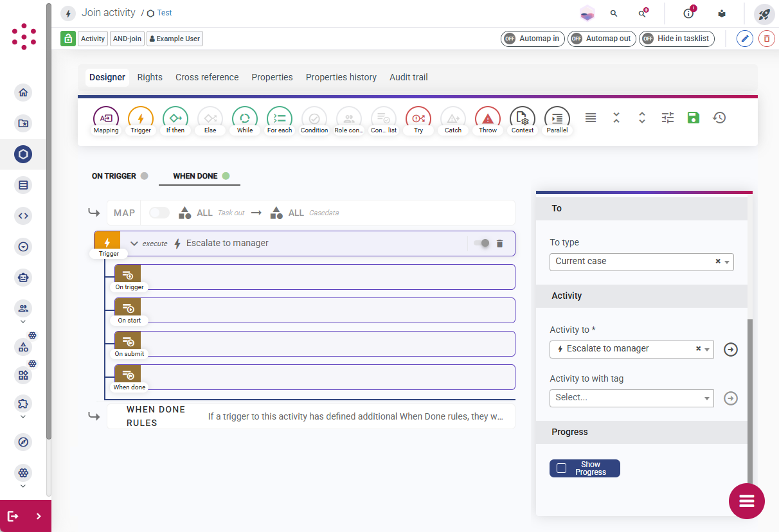
Task: Open the Properties tab
Action: (x=273, y=77)
